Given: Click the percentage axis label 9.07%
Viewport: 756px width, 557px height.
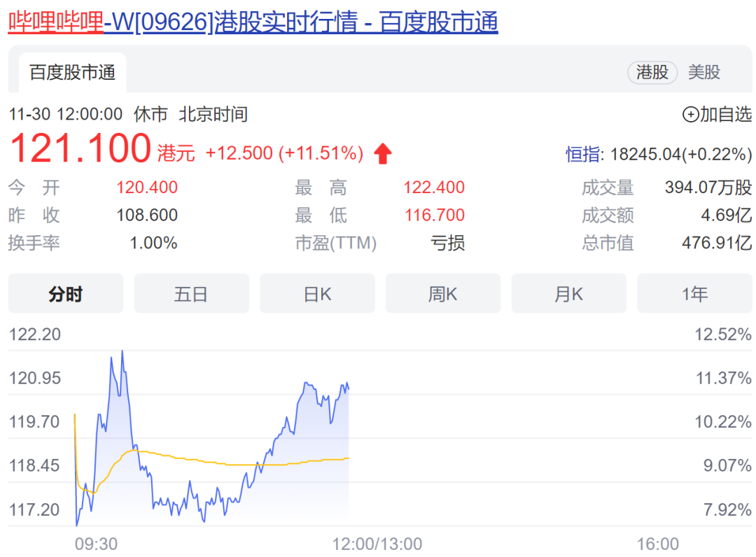Looking at the screenshot, I should coord(727,466).
